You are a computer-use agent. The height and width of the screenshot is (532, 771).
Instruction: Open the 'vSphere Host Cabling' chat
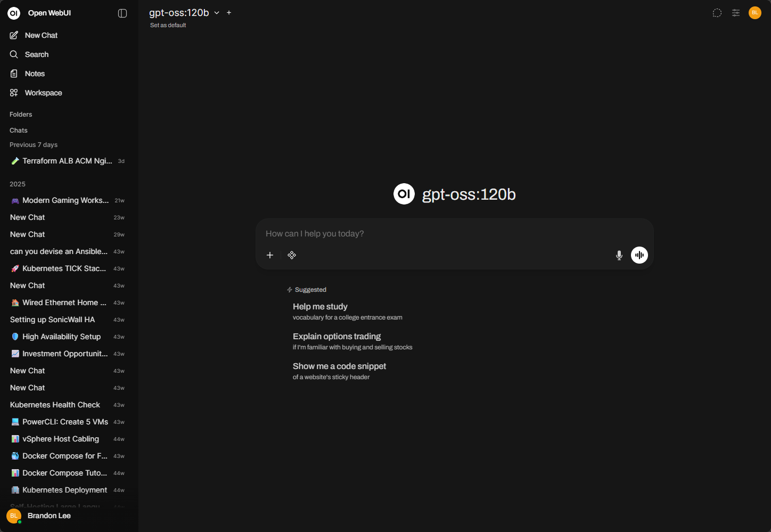click(x=67, y=439)
